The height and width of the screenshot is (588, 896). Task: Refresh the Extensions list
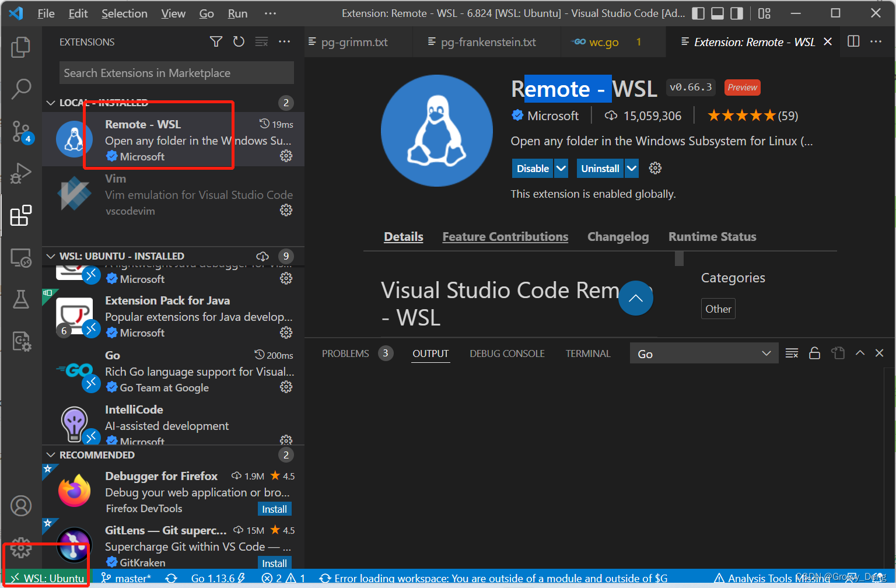click(x=239, y=41)
